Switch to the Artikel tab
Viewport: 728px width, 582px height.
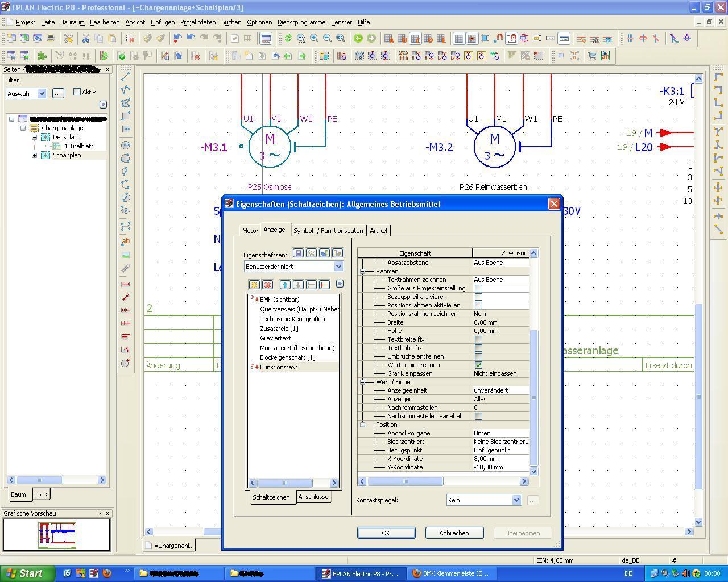click(378, 231)
